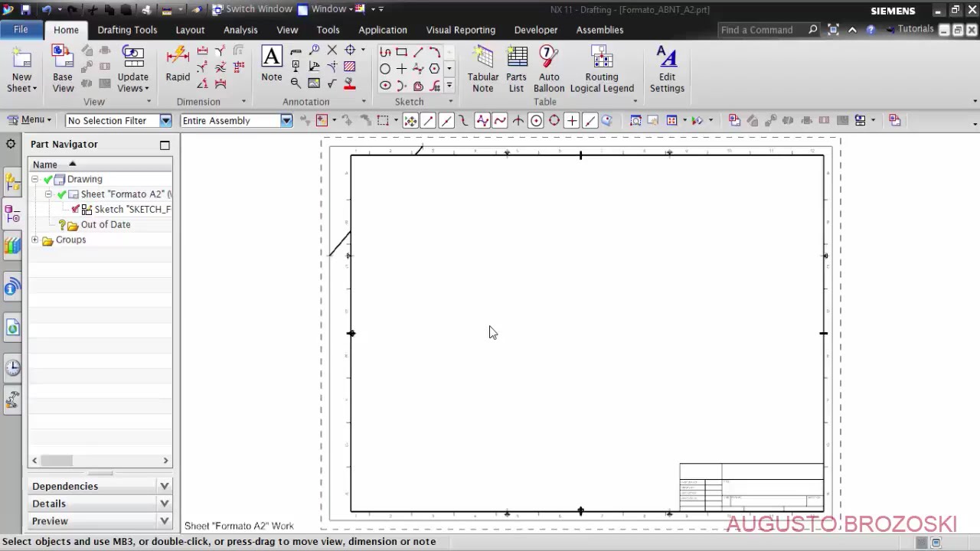Toggle the snap End Point option
Viewport: 980px width, 551px height.
click(x=428, y=120)
